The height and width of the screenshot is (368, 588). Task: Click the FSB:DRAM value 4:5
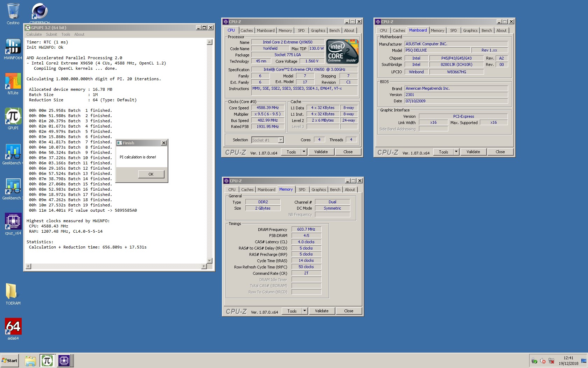click(306, 236)
